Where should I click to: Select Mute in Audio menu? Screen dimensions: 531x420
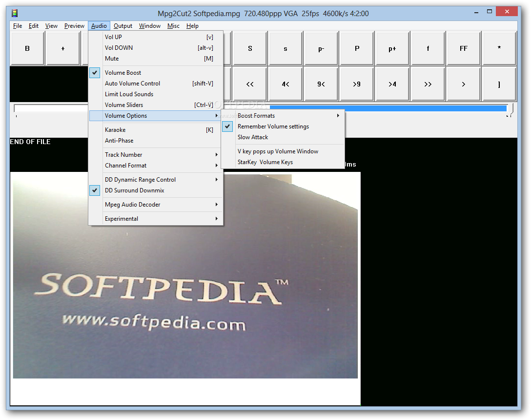[x=156, y=59]
